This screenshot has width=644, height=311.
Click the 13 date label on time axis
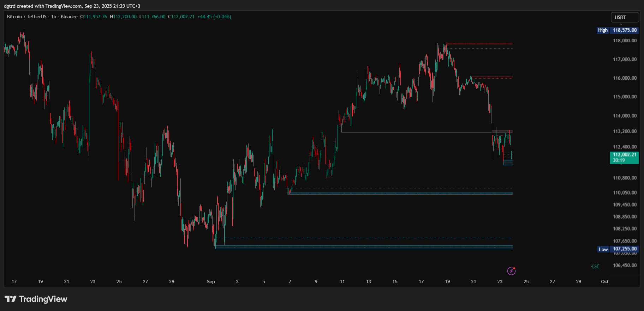tap(369, 281)
